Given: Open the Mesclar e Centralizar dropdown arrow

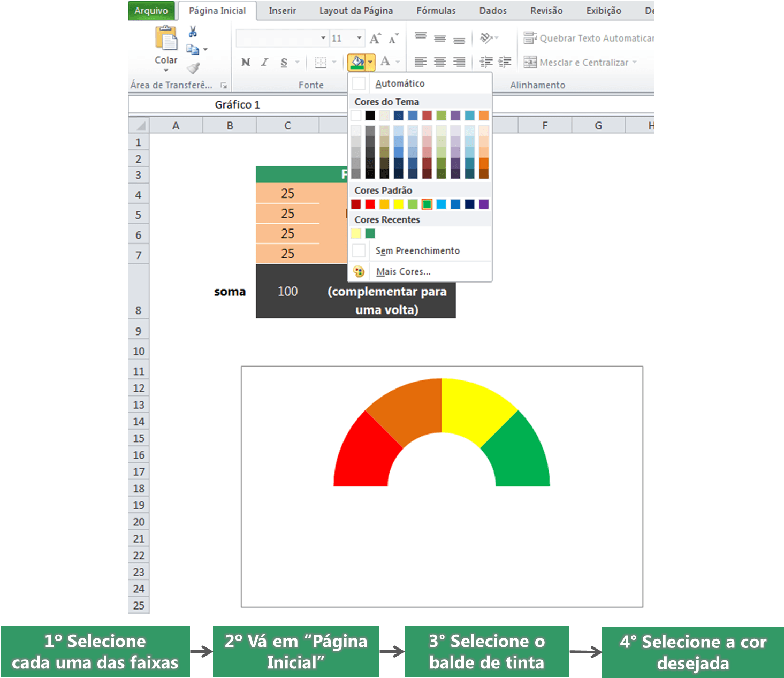Looking at the screenshot, I should 635,62.
